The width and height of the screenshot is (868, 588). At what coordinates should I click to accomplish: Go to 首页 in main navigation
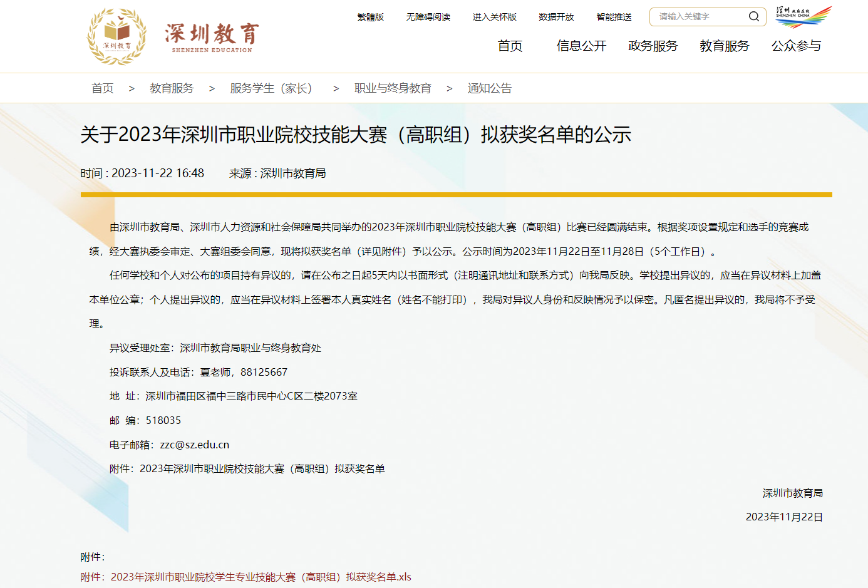tap(510, 46)
